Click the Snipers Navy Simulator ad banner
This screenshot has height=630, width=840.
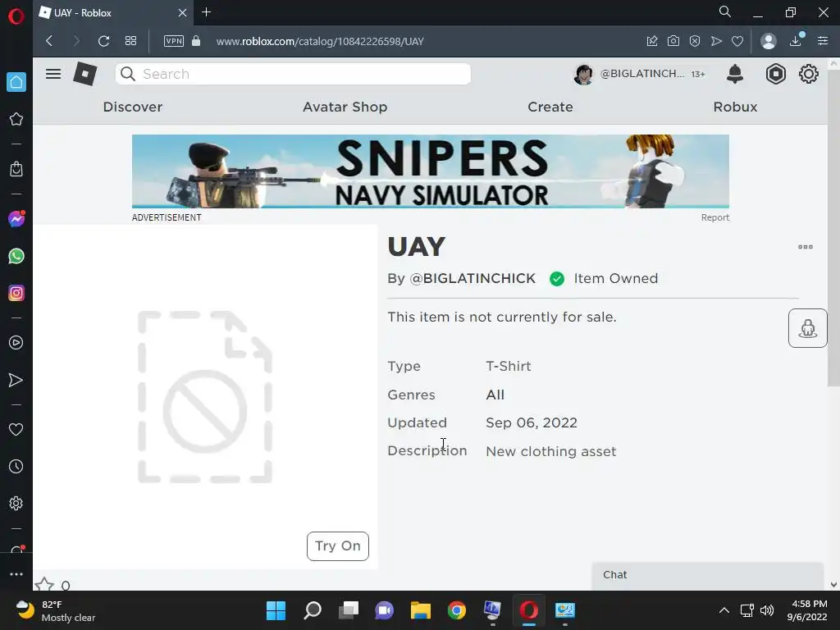tap(430, 171)
